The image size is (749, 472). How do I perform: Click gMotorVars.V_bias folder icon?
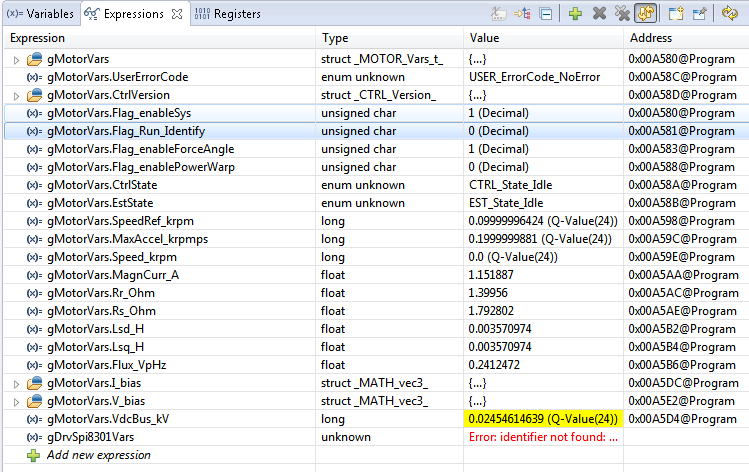[x=34, y=401]
